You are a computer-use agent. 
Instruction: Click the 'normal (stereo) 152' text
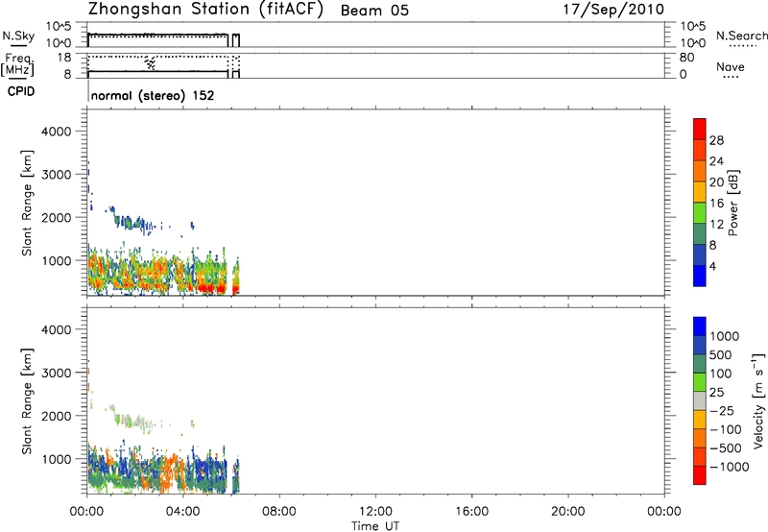pyautogui.click(x=153, y=95)
